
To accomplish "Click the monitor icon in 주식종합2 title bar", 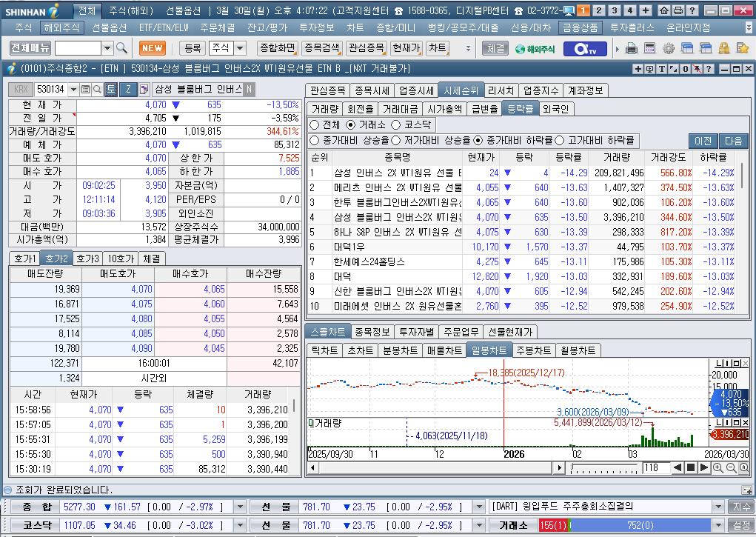I will click(x=650, y=69).
